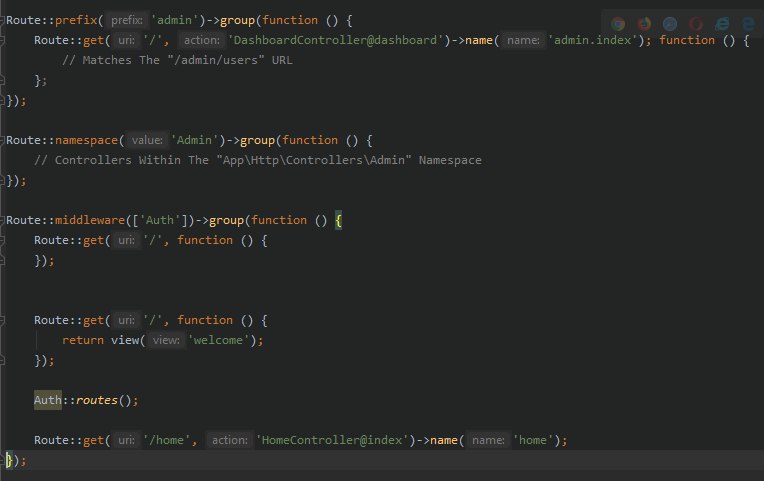764x481 pixels.
Task: Click the 'return' keyword
Action: [x=83, y=340]
